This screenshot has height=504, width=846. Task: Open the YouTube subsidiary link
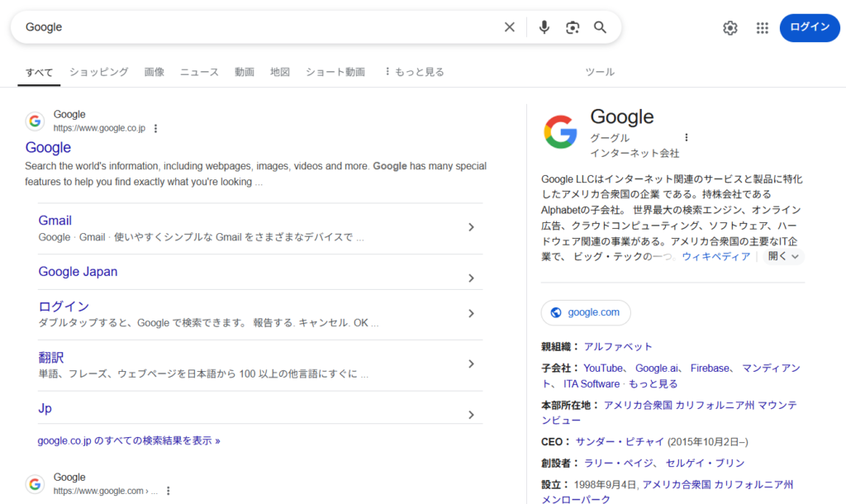coord(602,368)
